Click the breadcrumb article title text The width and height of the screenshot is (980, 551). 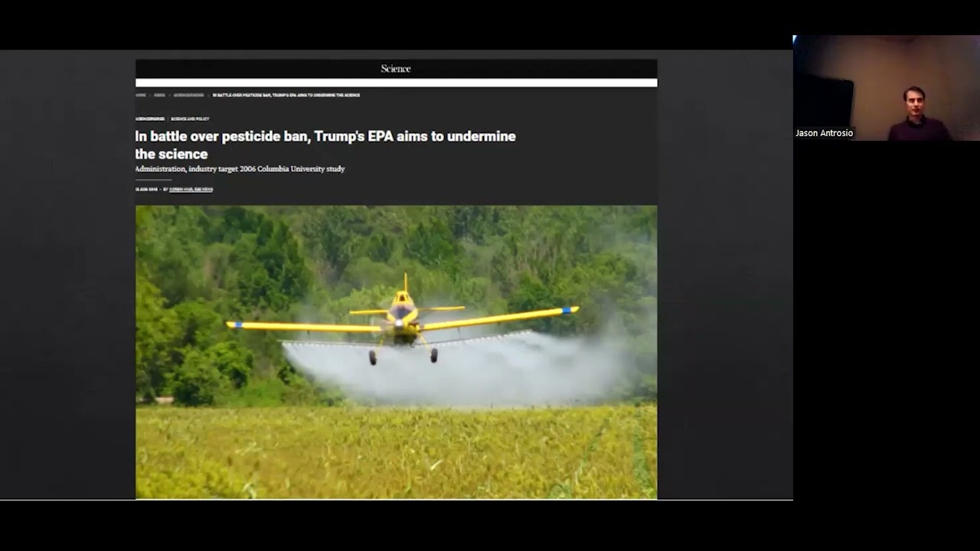(x=286, y=95)
